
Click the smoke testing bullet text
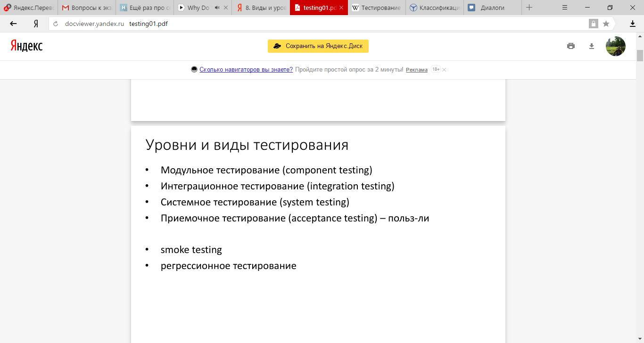click(x=191, y=250)
